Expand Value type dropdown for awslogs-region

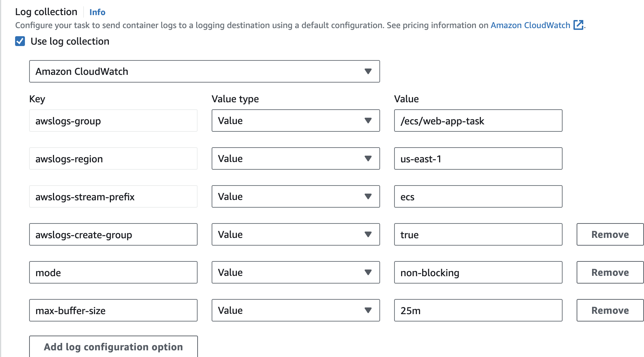click(x=296, y=158)
